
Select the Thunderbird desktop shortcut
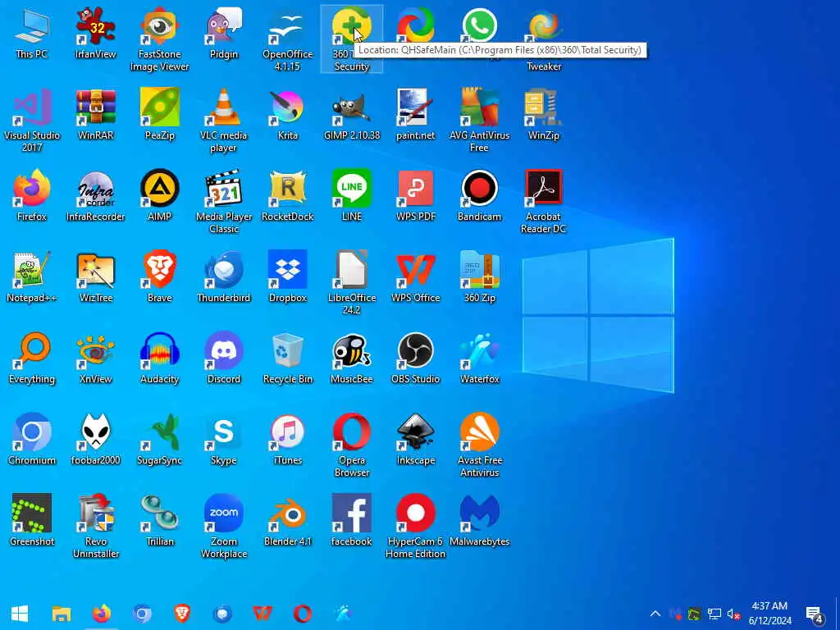[224, 277]
